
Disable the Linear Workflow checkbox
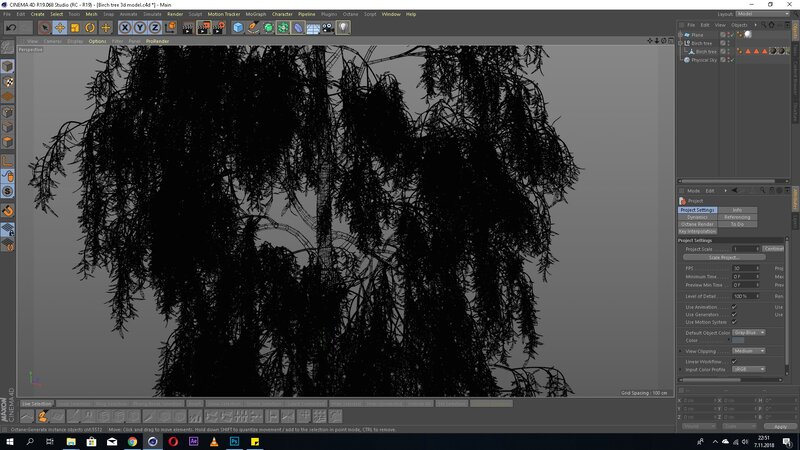(x=734, y=361)
